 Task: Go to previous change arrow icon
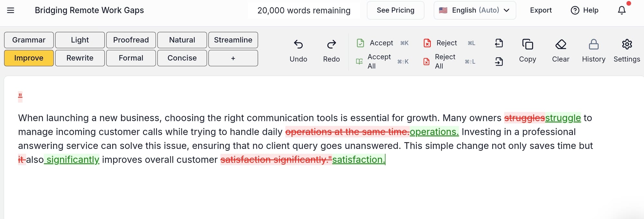coord(499,43)
